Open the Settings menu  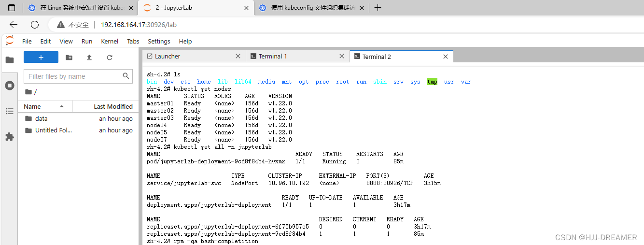coord(159,41)
